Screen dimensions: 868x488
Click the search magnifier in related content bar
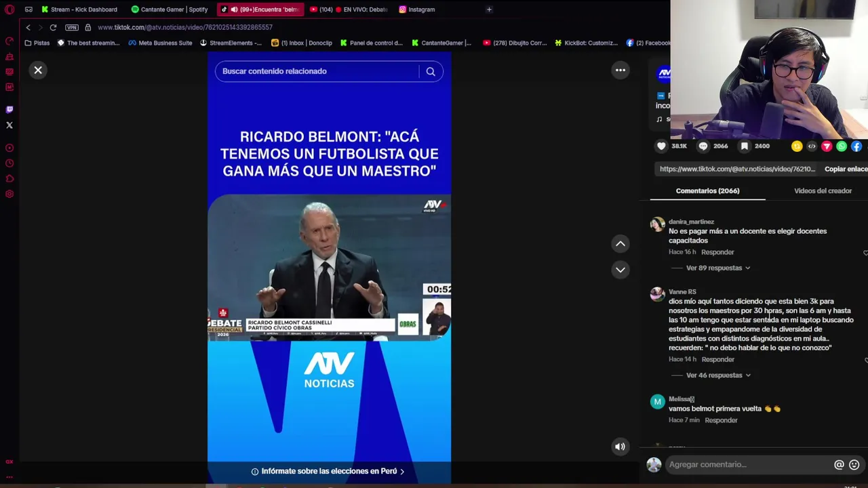(431, 71)
